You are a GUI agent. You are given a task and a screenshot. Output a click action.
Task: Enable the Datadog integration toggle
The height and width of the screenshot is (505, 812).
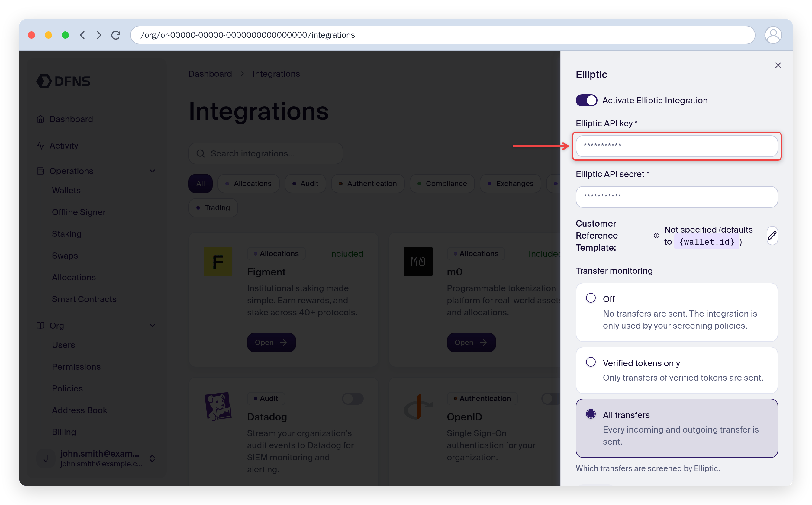click(x=353, y=398)
